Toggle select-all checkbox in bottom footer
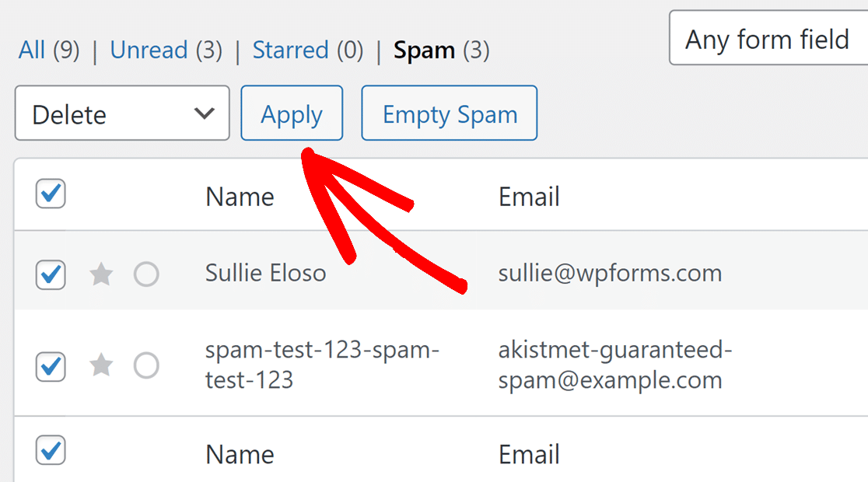Image resolution: width=868 pixels, height=482 pixels. click(x=51, y=451)
